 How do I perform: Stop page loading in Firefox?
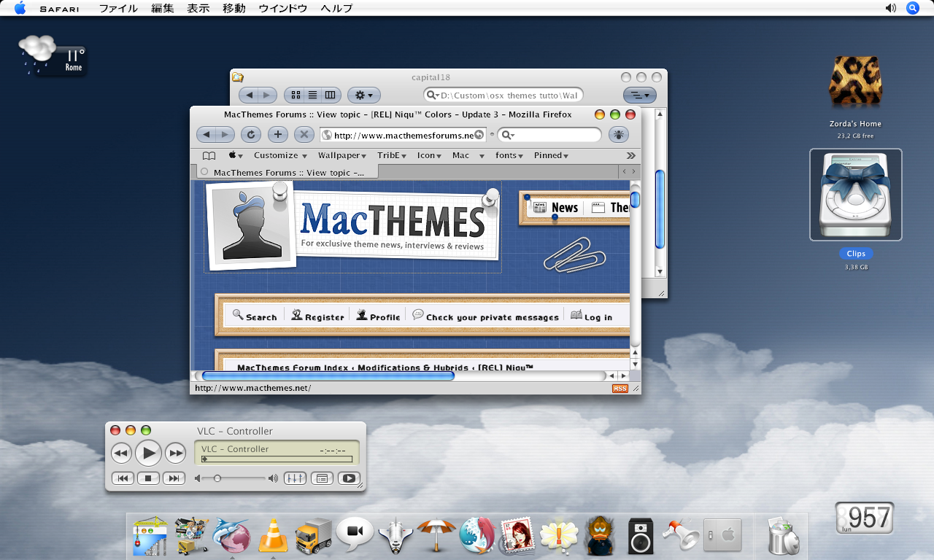tap(304, 134)
